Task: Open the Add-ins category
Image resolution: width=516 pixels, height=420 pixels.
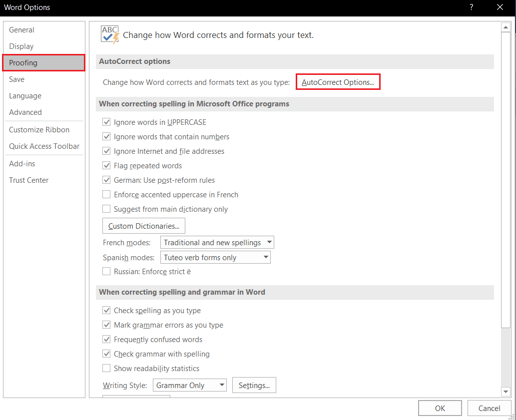Action: pyautogui.click(x=22, y=163)
